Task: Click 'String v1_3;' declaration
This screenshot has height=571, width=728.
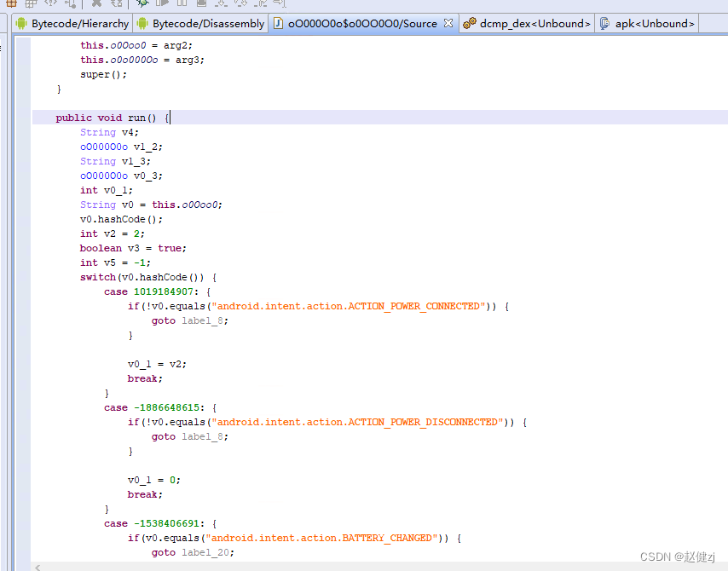Action: 115,161
